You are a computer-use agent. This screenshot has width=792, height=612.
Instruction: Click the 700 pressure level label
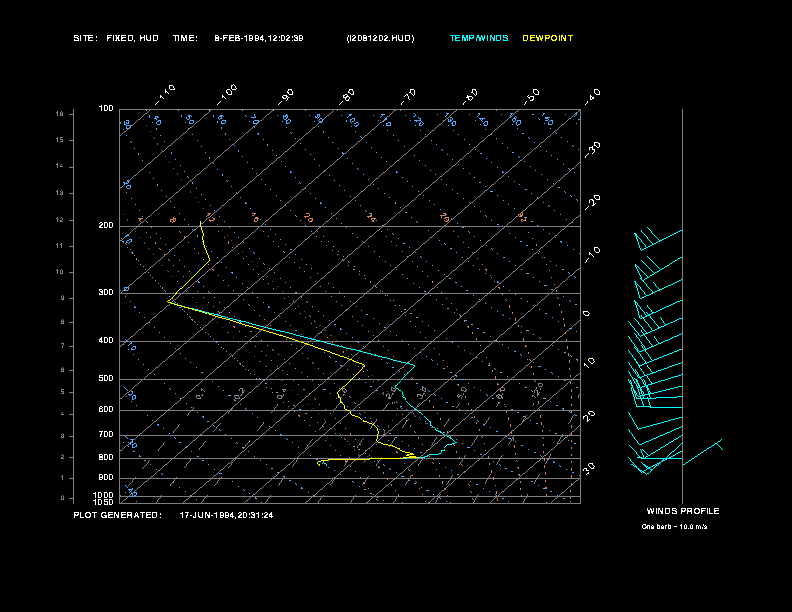[106, 434]
